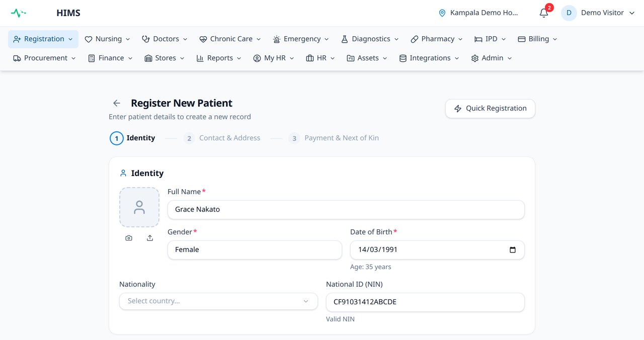The width and height of the screenshot is (644, 340).
Task: Expand the Nursing menu chevron
Action: [128, 39]
